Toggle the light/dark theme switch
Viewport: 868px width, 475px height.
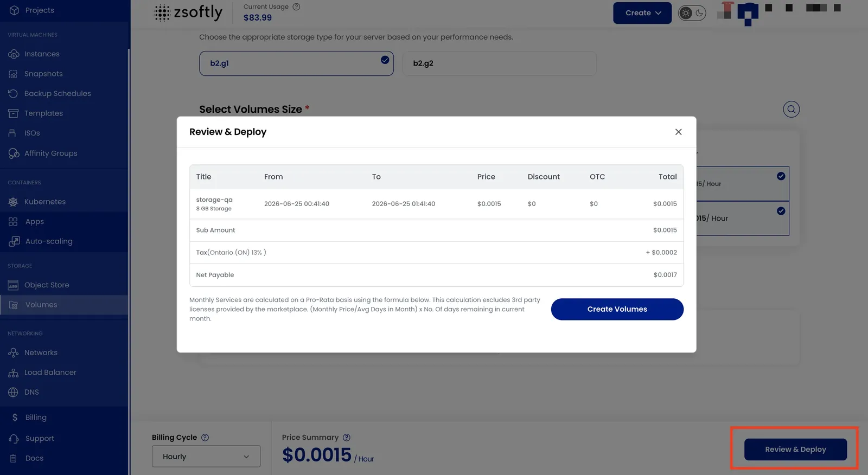pos(692,13)
